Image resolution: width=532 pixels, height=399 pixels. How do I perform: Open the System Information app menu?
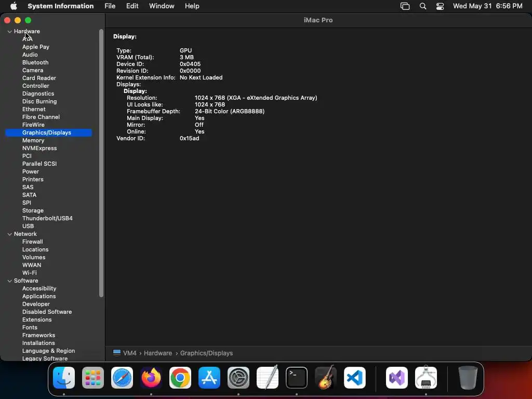pos(60,6)
